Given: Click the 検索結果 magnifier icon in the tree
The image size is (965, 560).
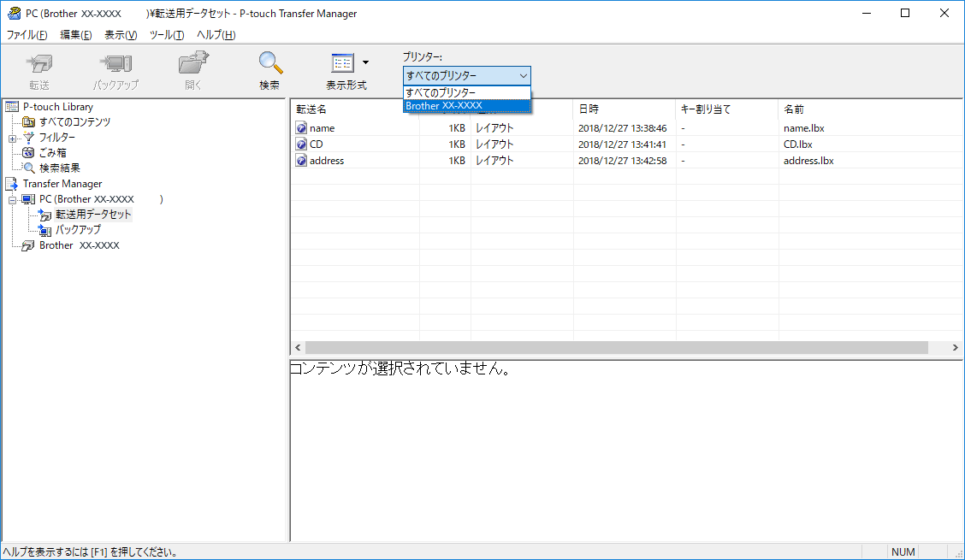Looking at the screenshot, I should click(x=28, y=168).
